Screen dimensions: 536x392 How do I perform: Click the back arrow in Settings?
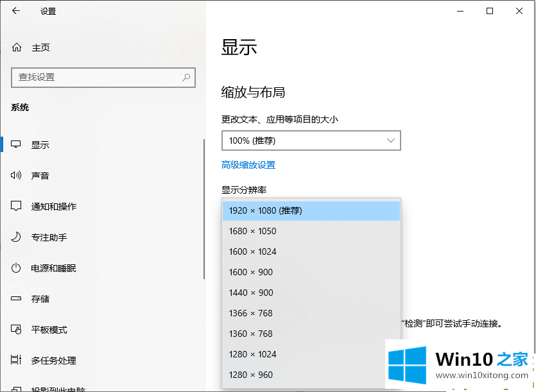[16, 11]
